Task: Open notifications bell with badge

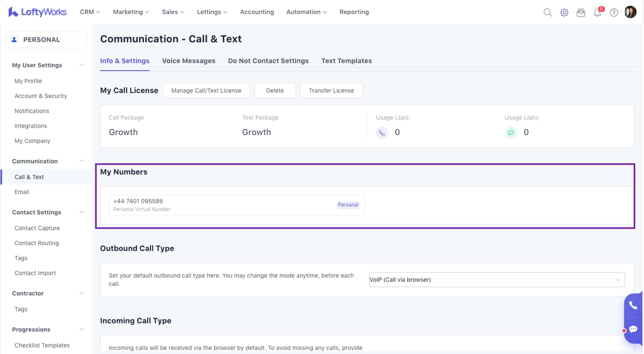Action: click(x=597, y=12)
